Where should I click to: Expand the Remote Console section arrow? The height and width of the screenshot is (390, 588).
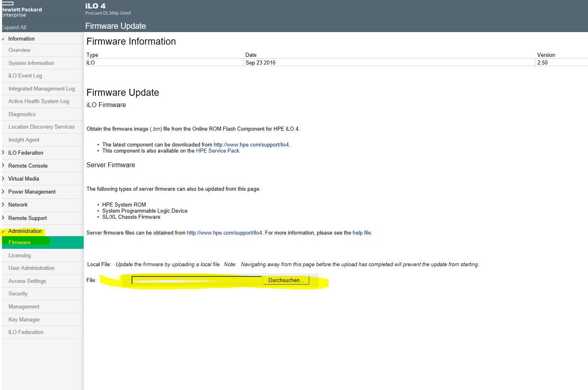3,166
